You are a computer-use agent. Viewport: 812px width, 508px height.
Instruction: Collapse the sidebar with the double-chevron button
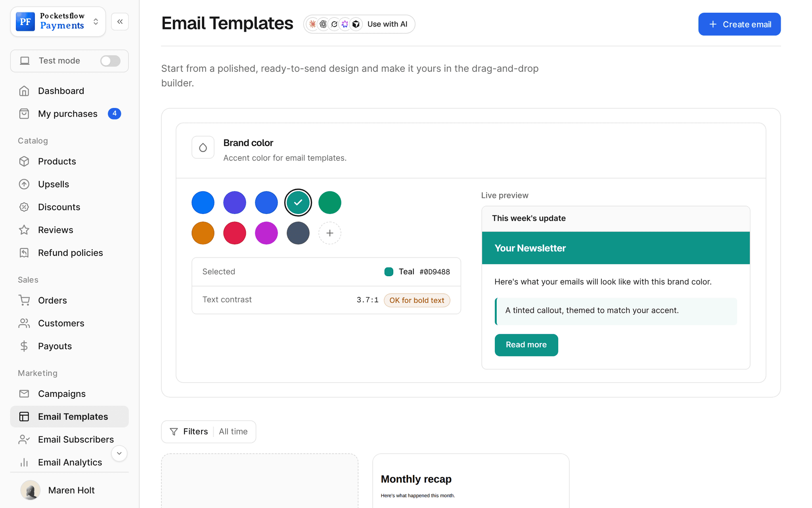tap(120, 21)
